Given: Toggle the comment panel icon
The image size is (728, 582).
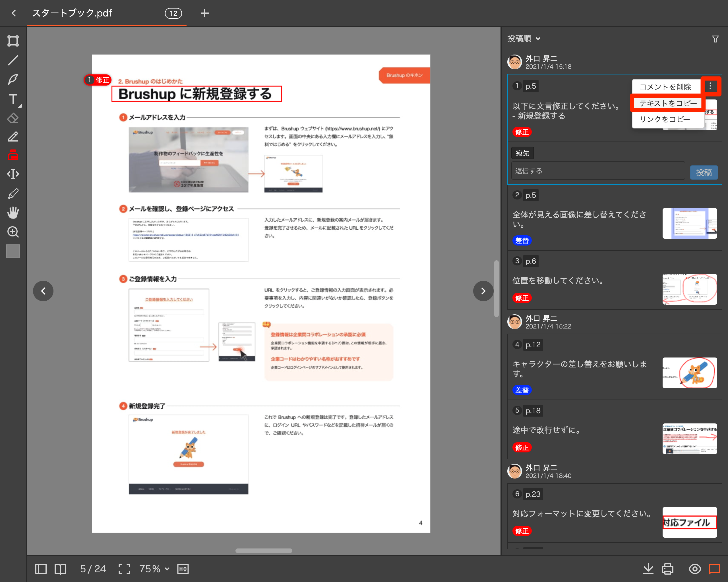Looking at the screenshot, I should point(714,569).
